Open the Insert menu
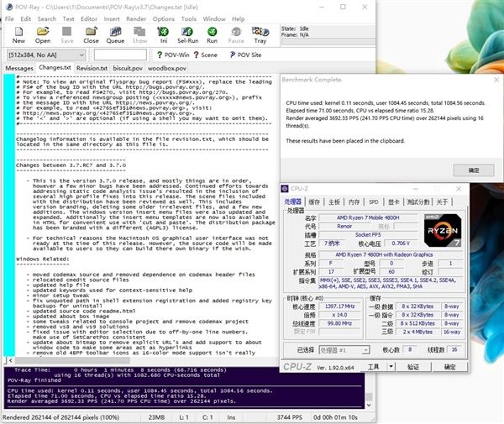 pos(112,19)
